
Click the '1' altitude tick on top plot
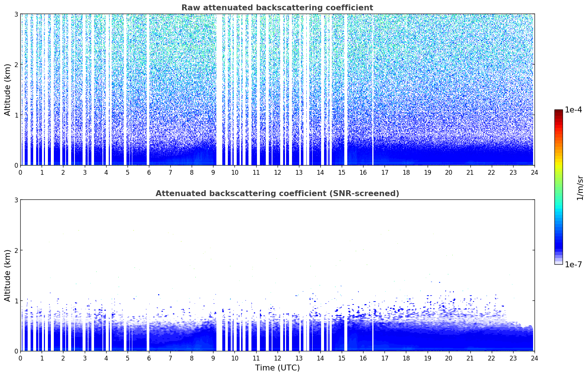click(16, 115)
